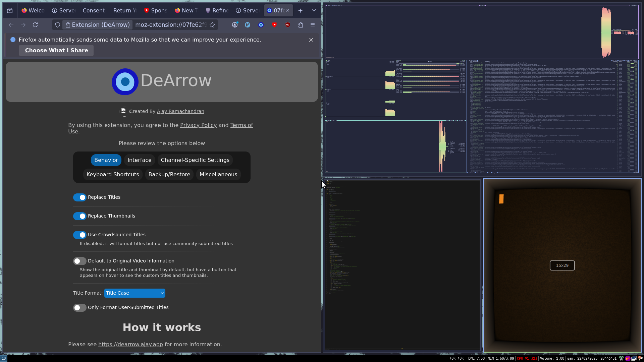Open the Firefox hamburger application menu
The width and height of the screenshot is (644, 362).
[x=313, y=25]
